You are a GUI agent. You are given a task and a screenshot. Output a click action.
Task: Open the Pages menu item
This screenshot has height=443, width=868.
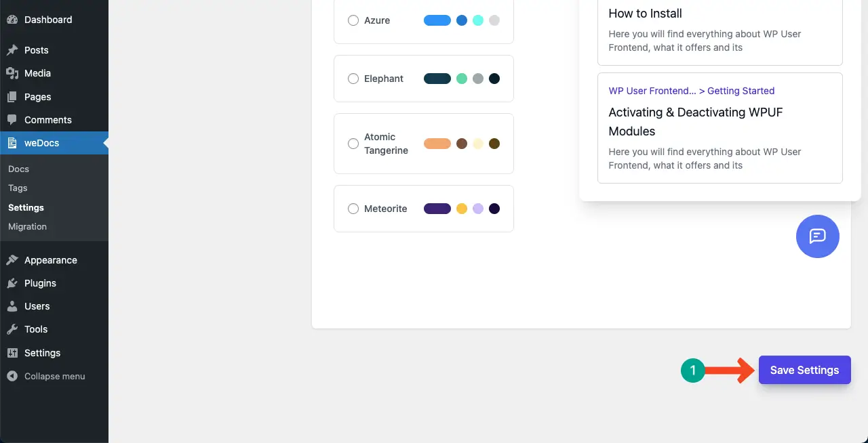pos(37,97)
